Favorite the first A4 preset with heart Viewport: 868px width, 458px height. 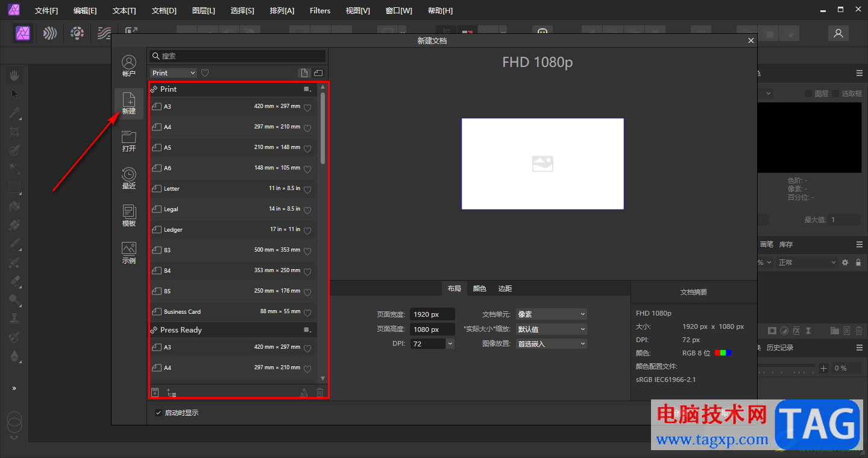[307, 128]
